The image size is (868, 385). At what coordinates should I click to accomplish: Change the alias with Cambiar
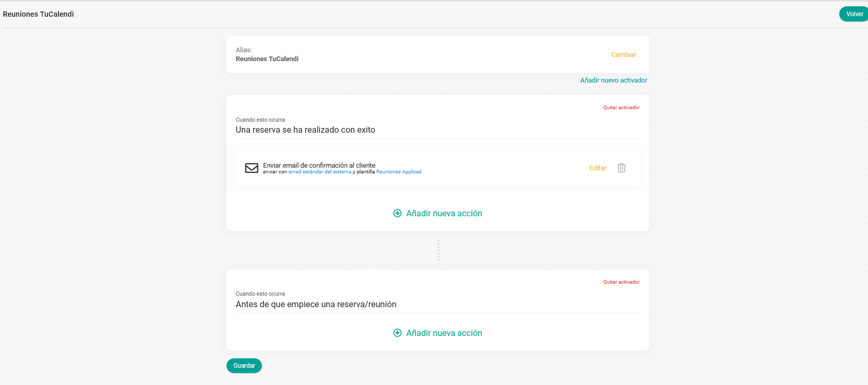click(x=623, y=55)
